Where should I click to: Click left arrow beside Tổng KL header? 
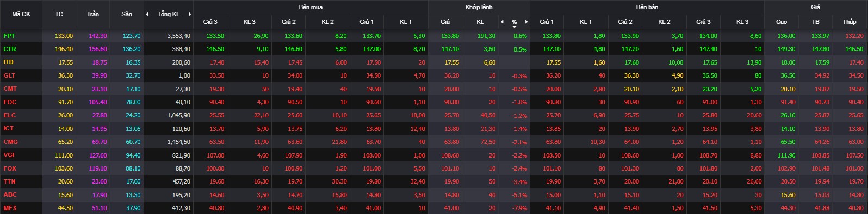[x=147, y=14]
